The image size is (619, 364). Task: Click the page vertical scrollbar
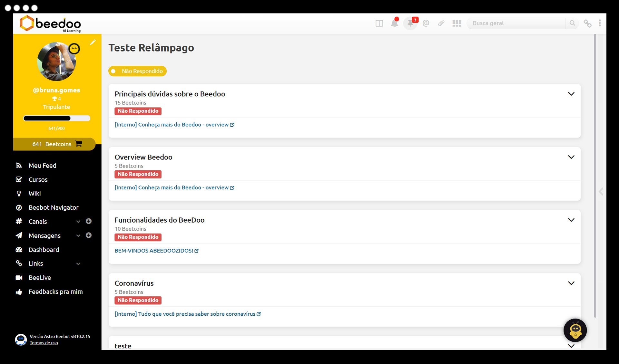(x=595, y=176)
